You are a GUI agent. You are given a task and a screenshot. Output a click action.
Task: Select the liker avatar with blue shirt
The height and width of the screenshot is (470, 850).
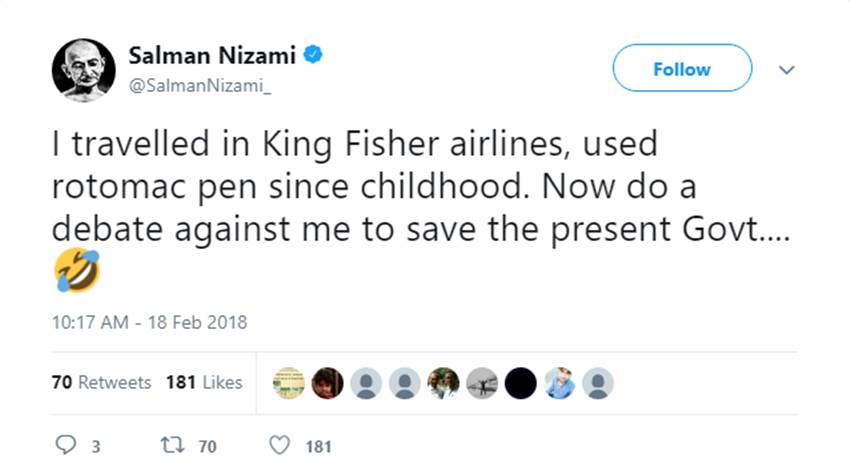[x=560, y=383]
